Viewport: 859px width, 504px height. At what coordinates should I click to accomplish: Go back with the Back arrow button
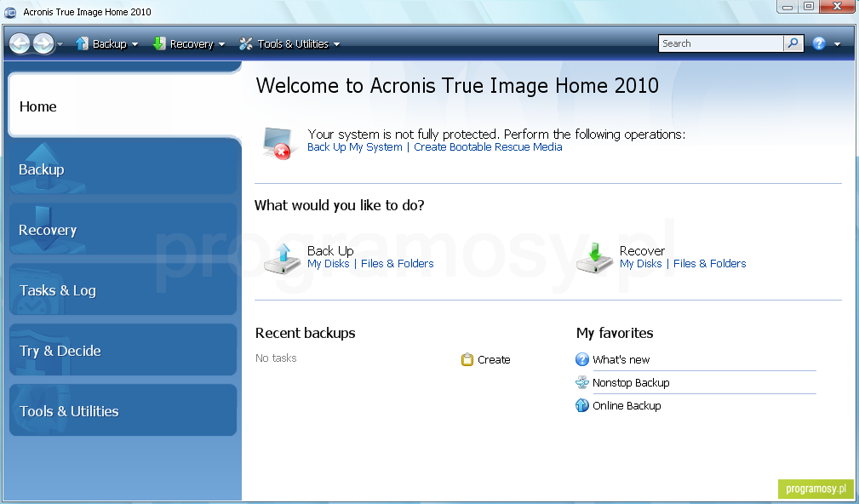[x=20, y=43]
